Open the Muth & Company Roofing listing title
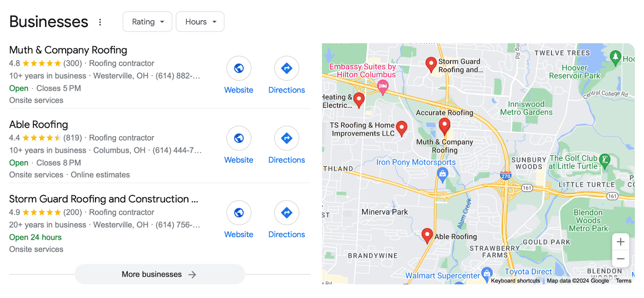 [68, 50]
